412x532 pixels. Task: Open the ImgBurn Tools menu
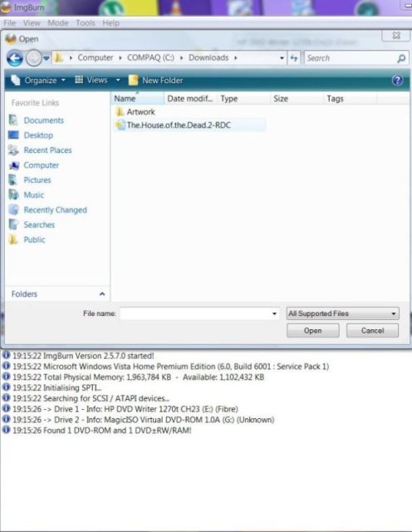[x=85, y=23]
